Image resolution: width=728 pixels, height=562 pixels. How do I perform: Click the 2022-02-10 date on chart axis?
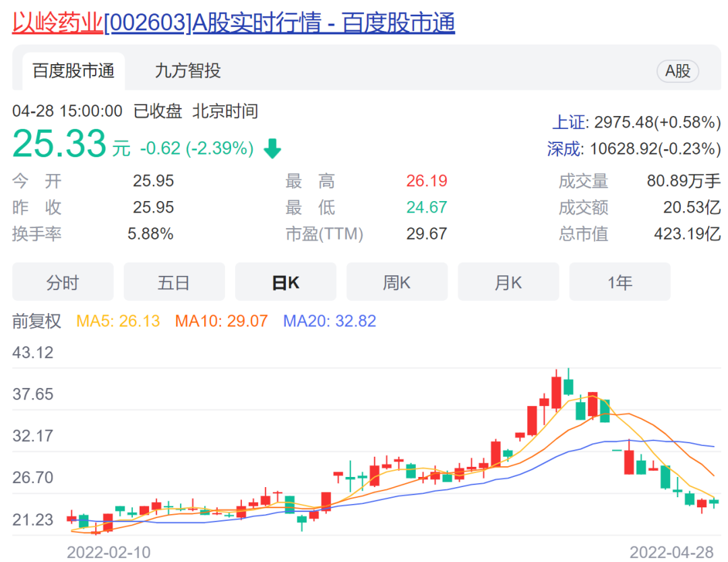[109, 552]
